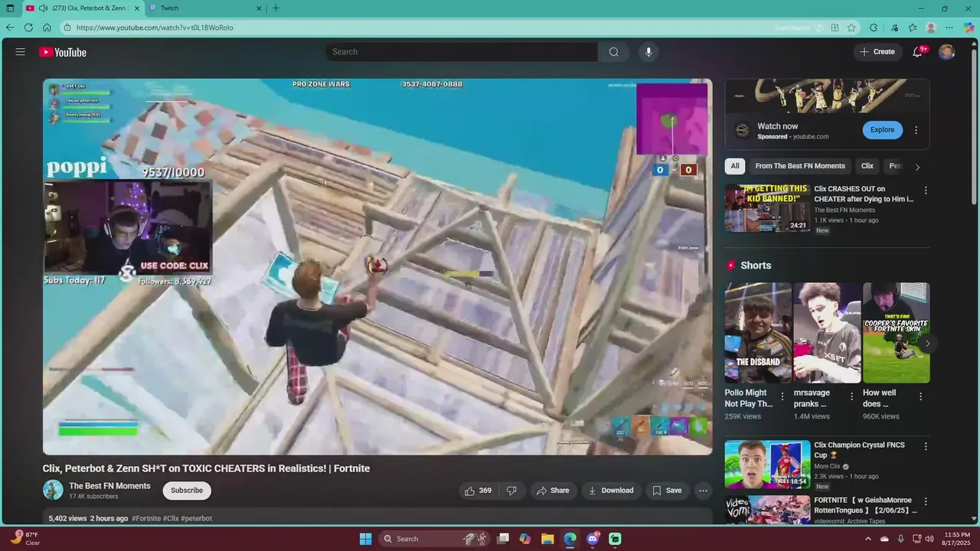The image size is (980, 551).
Task: Open options for How well does short
Action: point(920,396)
